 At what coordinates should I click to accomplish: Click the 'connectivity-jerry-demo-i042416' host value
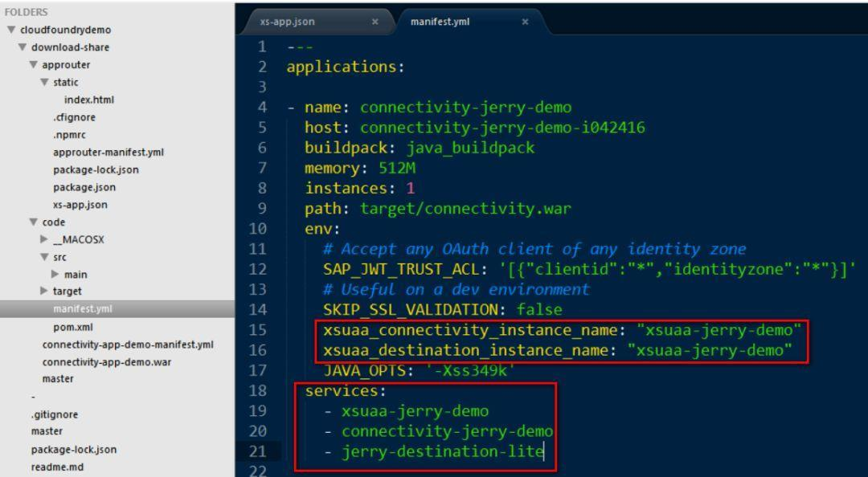(502, 128)
